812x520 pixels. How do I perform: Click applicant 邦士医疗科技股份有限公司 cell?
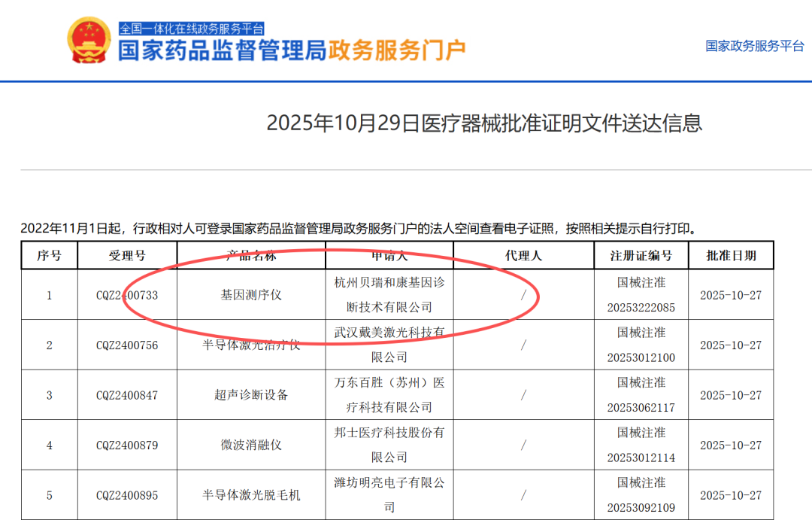click(x=389, y=445)
